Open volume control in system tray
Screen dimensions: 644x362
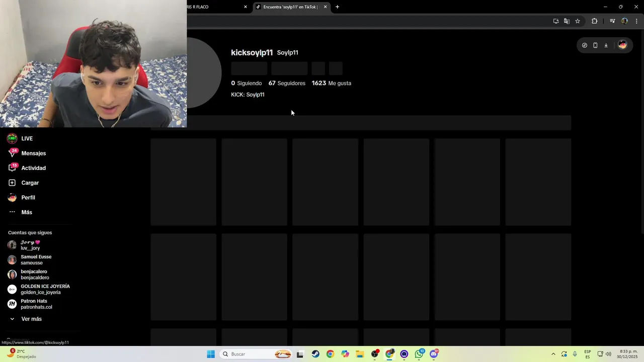click(608, 354)
